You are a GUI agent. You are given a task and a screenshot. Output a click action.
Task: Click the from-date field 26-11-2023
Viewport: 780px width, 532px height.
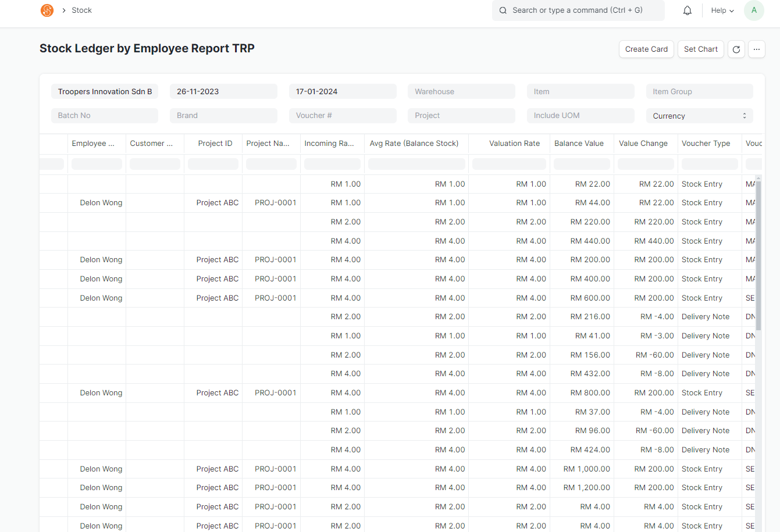point(223,91)
